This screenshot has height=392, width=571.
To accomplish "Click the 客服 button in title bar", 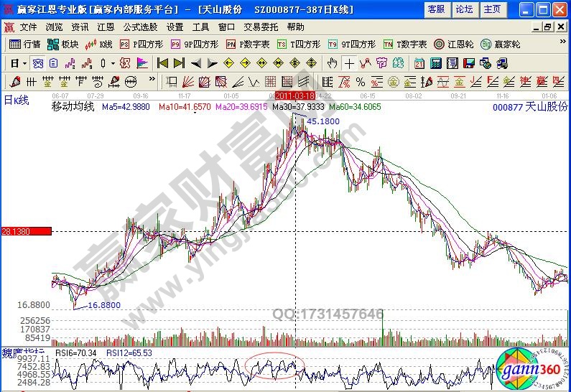I will pos(436,9).
